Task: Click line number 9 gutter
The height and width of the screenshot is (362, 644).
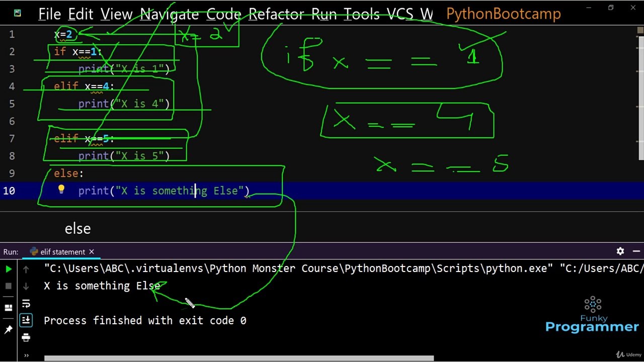Action: [x=12, y=173]
